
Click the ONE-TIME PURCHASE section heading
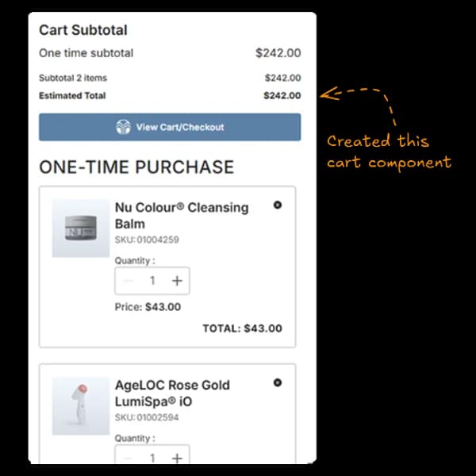(x=136, y=167)
